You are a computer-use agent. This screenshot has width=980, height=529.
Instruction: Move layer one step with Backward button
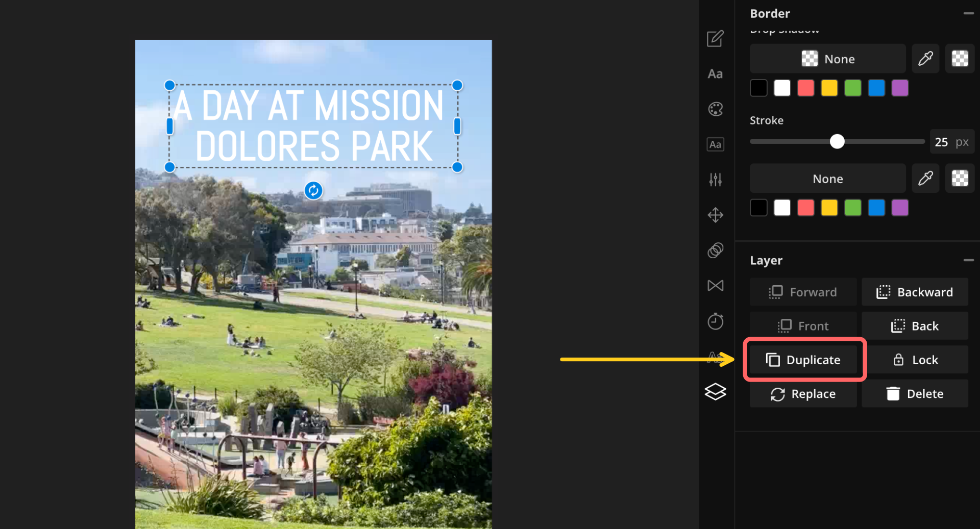[x=915, y=292]
